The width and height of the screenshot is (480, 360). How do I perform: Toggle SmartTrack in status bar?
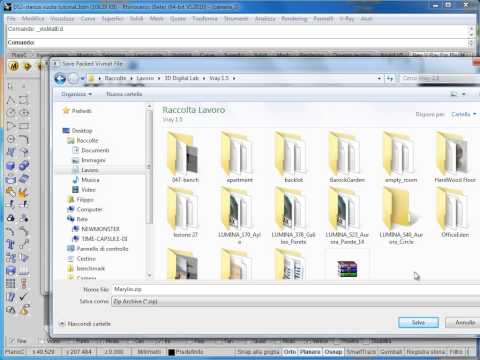[x=361, y=352]
